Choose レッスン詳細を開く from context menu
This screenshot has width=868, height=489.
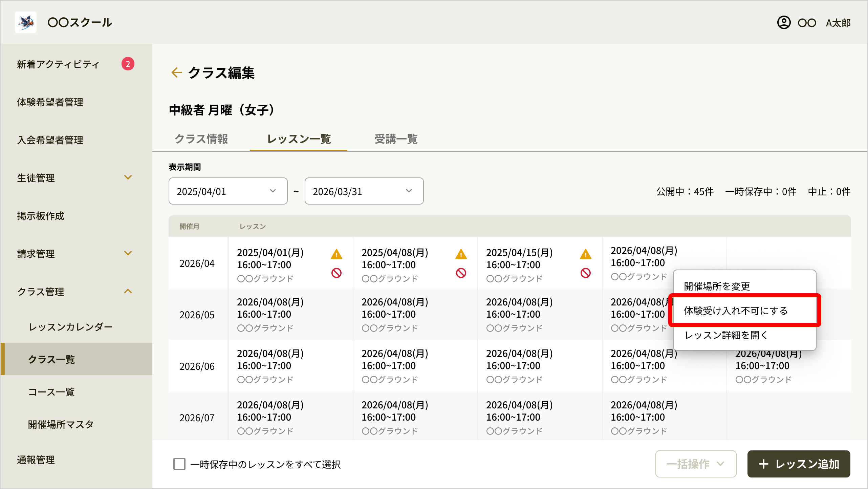745,335
